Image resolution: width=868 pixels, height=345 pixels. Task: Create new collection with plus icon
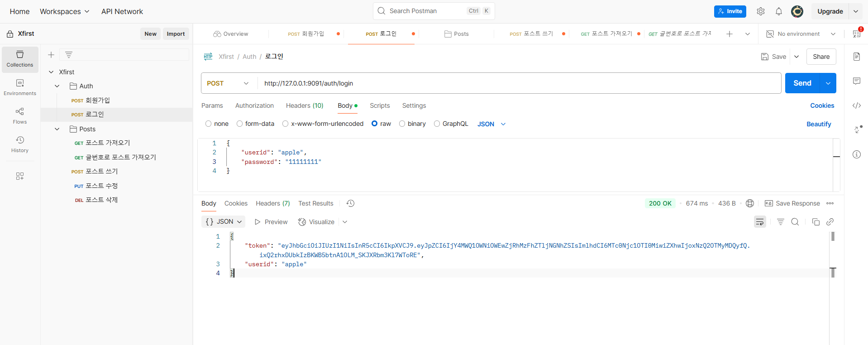(x=51, y=55)
